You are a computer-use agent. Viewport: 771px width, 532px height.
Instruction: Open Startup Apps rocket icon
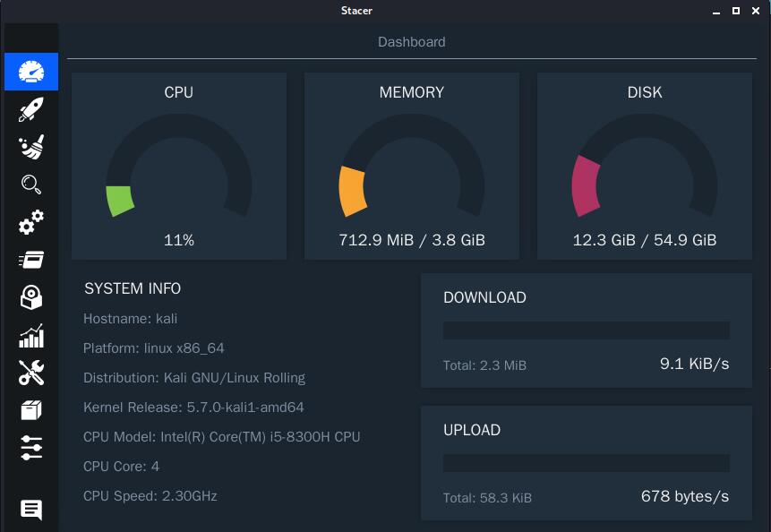(x=31, y=109)
